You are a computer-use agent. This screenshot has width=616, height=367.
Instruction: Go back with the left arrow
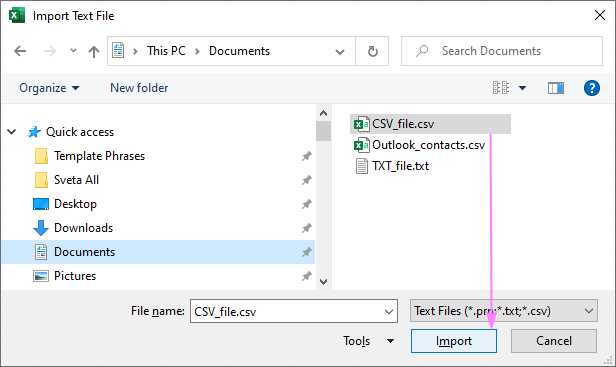click(x=20, y=51)
